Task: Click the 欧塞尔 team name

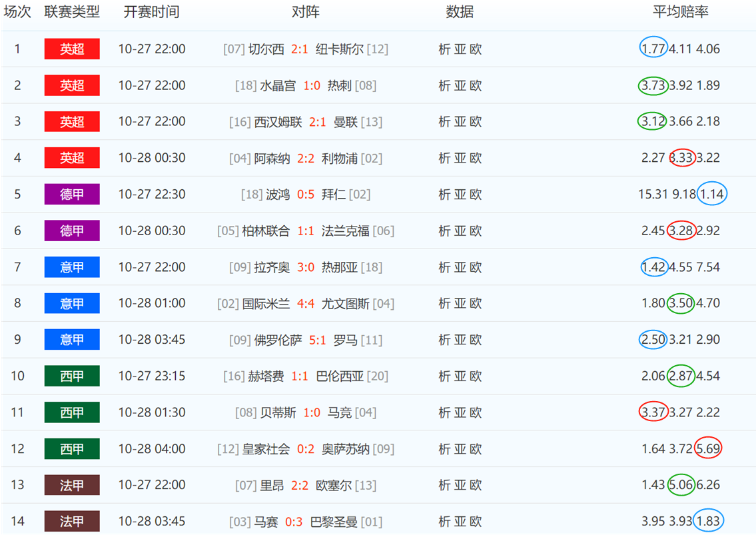Action: [x=334, y=485]
